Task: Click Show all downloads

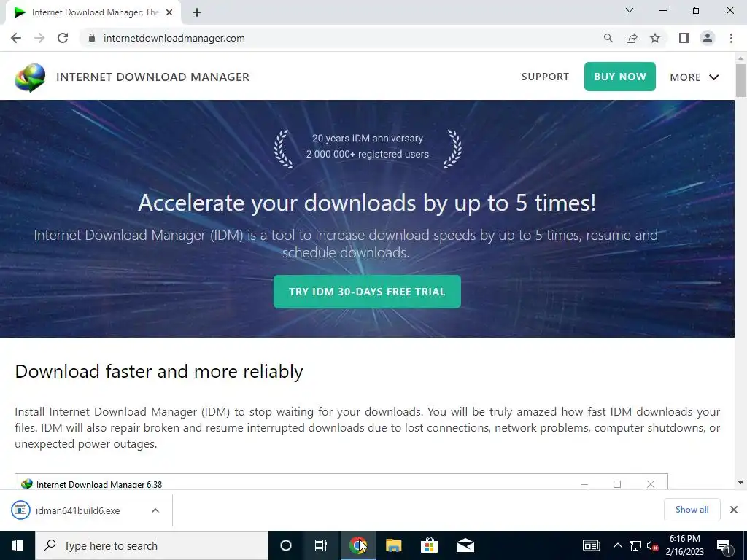Action: tap(692, 510)
